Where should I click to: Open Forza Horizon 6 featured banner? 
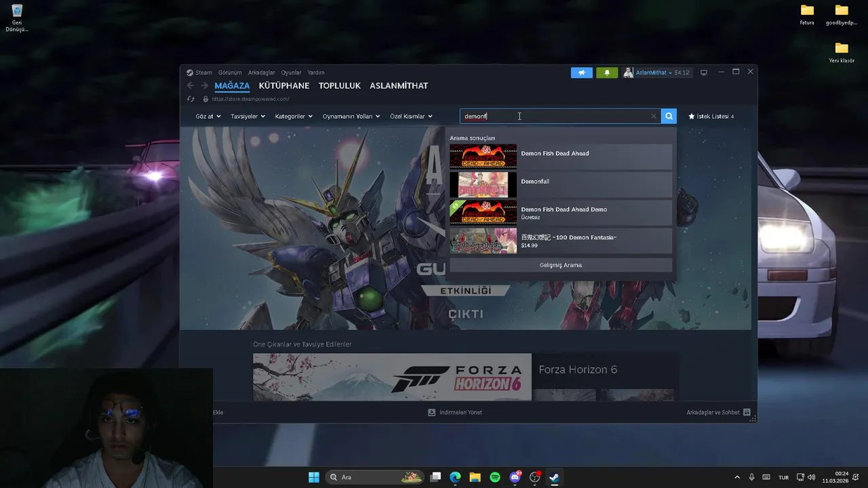tap(392, 377)
